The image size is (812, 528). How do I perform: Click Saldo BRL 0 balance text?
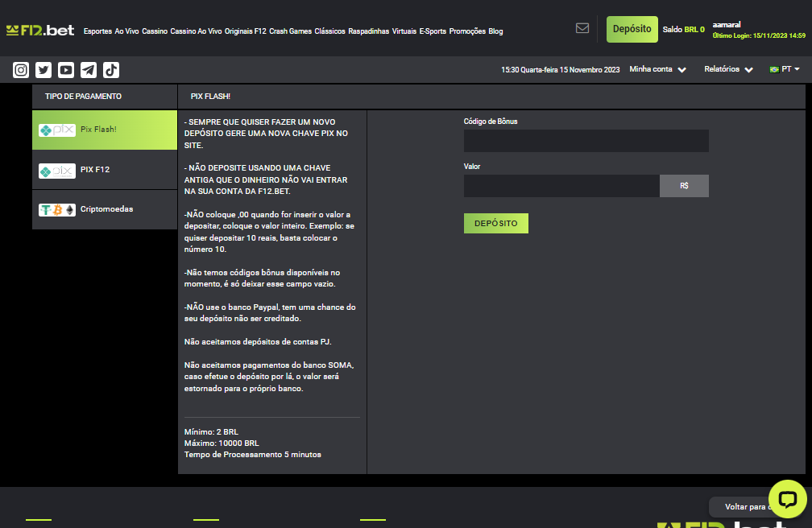(x=684, y=30)
